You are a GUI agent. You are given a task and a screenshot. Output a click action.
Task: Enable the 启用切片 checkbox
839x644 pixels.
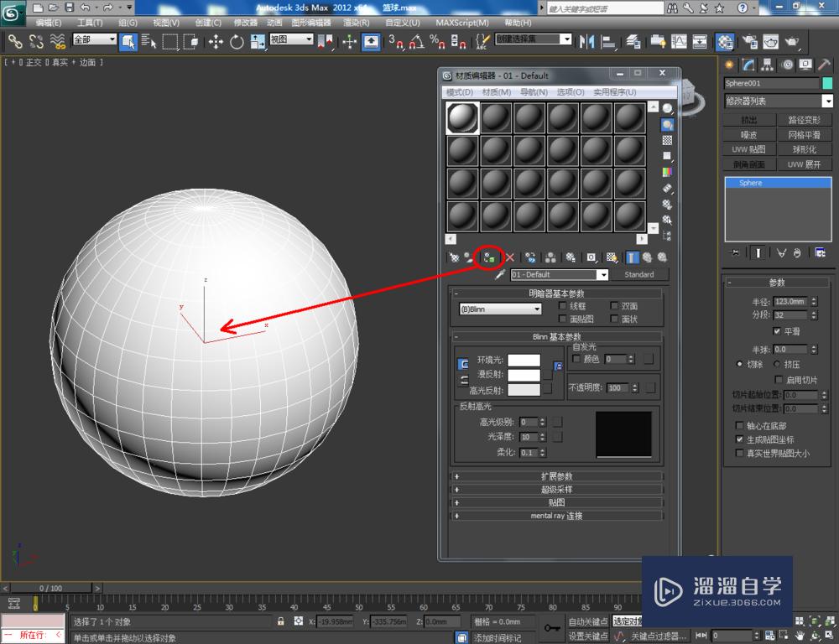coord(778,379)
